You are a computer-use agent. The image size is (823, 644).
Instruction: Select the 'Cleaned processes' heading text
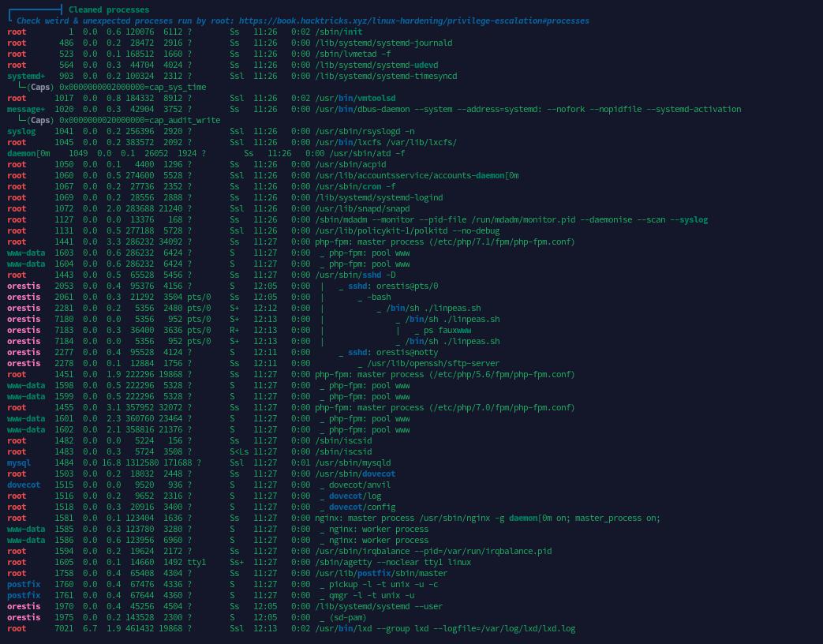pyautogui.click(x=109, y=10)
